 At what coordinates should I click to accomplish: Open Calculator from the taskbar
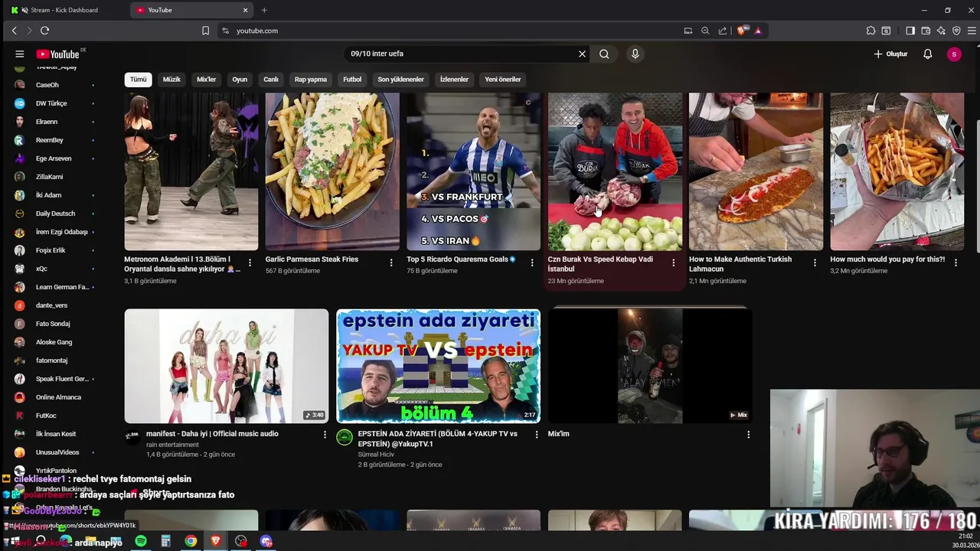[165, 541]
